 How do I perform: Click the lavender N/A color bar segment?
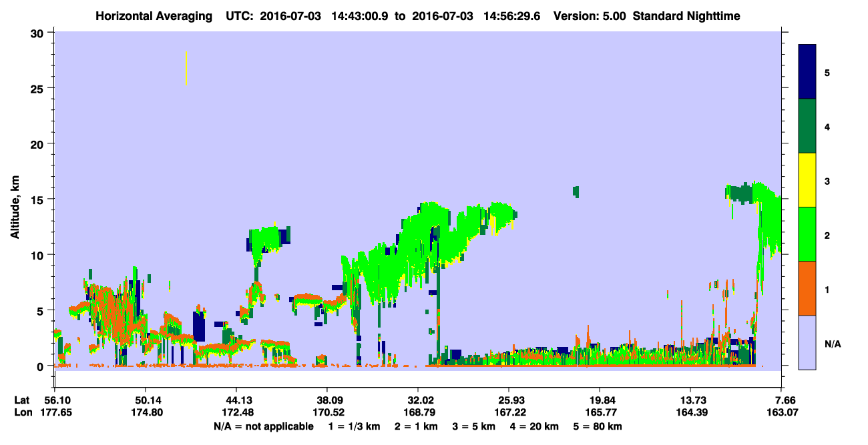(x=807, y=342)
